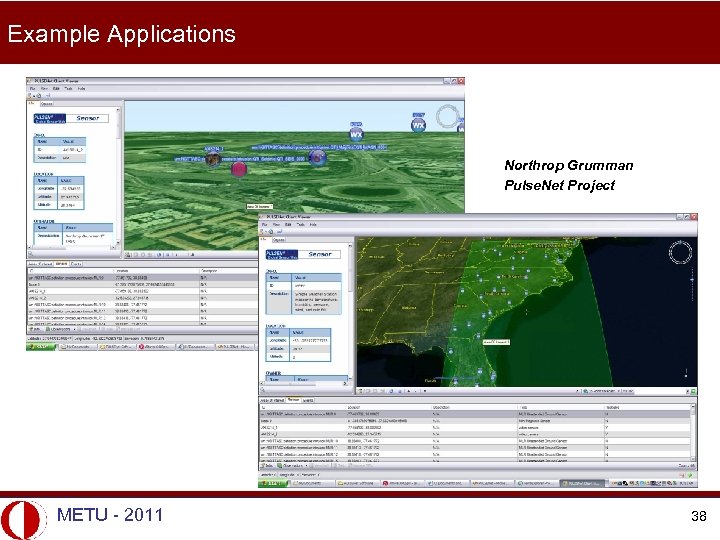
Task: Click the right WX weather marker on 3D map
Action: (x=418, y=125)
